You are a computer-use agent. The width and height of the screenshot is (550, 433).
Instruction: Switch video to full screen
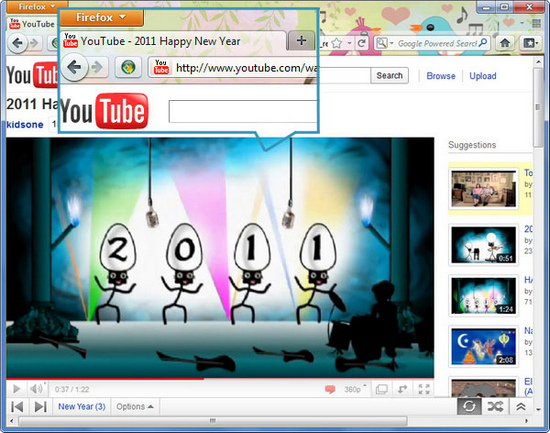(424, 389)
